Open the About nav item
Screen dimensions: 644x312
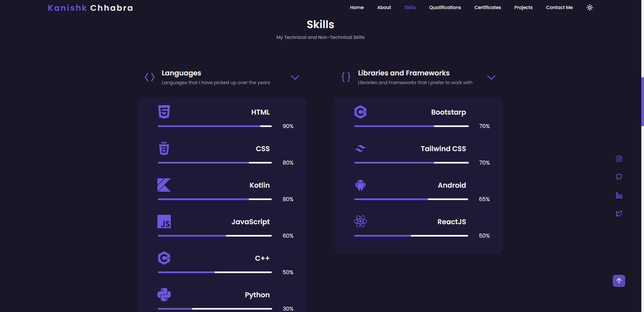[384, 7]
